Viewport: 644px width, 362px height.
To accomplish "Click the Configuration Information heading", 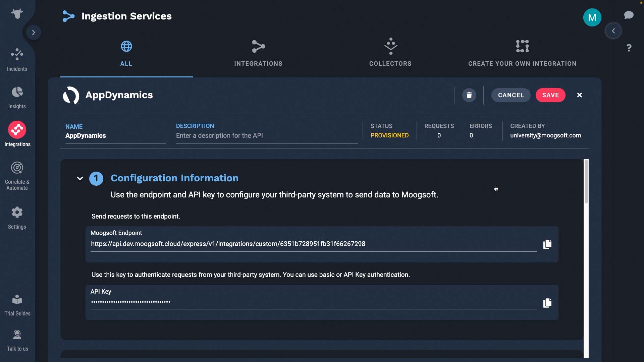I will [x=174, y=178].
